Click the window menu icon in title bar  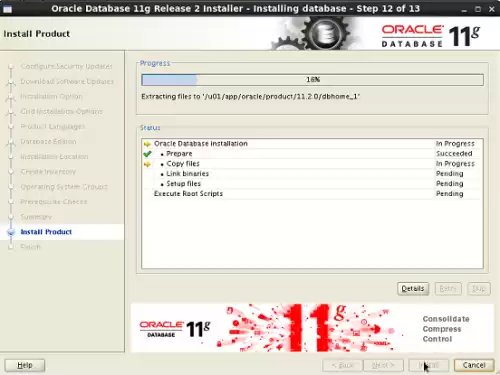pyautogui.click(x=8, y=9)
